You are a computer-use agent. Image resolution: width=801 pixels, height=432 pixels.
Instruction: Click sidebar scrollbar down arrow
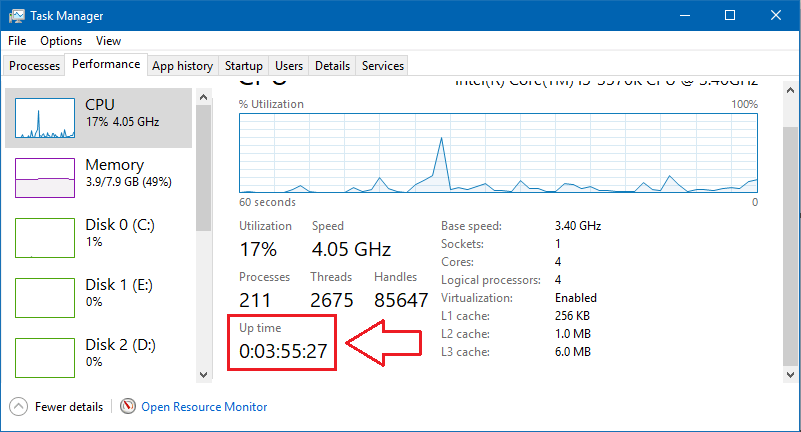click(203, 375)
